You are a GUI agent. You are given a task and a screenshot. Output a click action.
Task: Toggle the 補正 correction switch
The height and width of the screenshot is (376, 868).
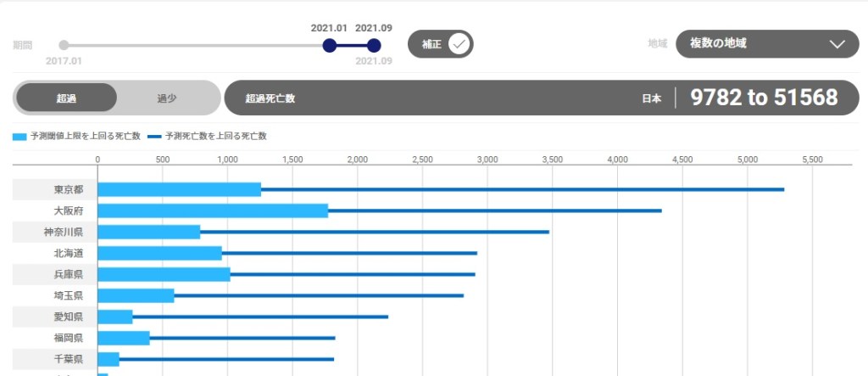tap(440, 44)
